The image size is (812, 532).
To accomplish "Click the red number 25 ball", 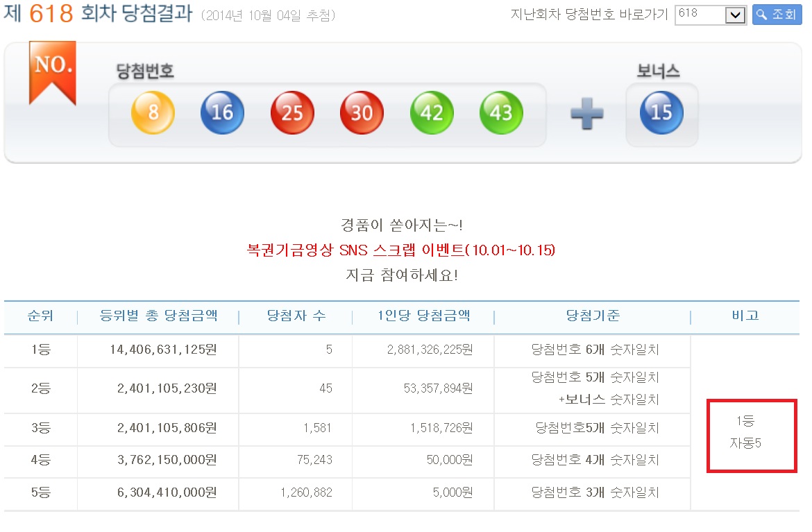I will coord(292,112).
